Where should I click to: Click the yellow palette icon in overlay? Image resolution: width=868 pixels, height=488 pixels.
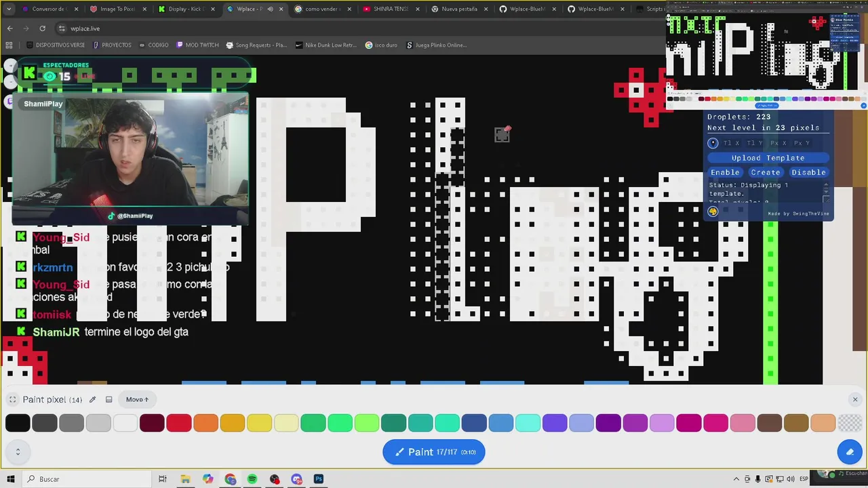click(x=713, y=211)
